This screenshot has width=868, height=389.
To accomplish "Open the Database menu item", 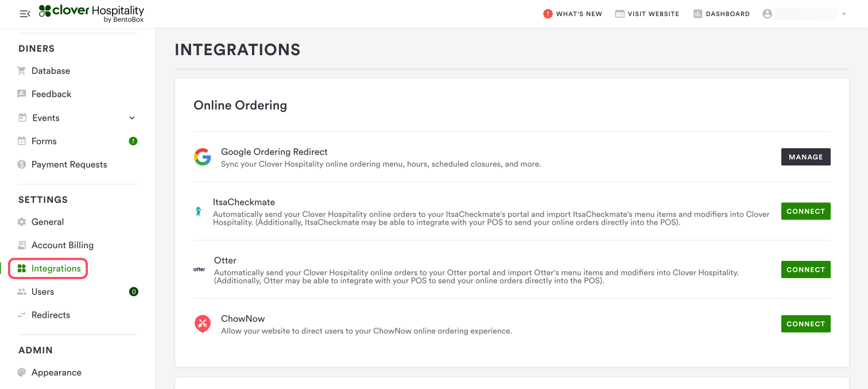I will [x=51, y=71].
